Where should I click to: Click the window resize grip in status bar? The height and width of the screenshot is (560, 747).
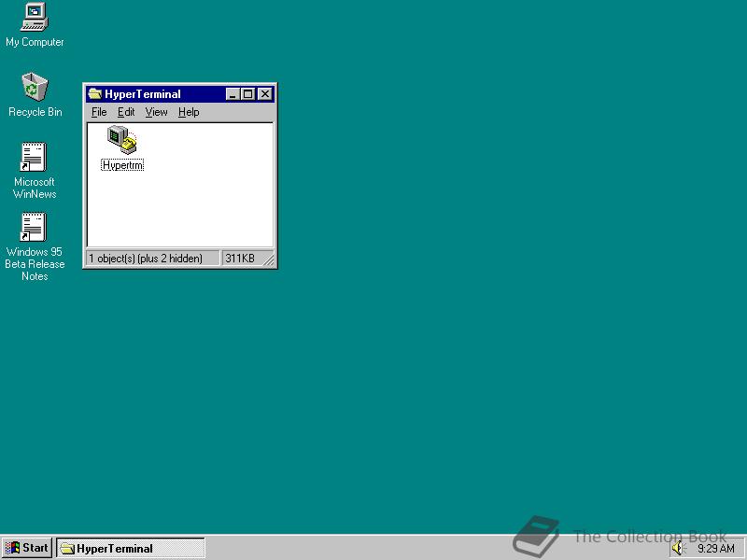click(269, 259)
